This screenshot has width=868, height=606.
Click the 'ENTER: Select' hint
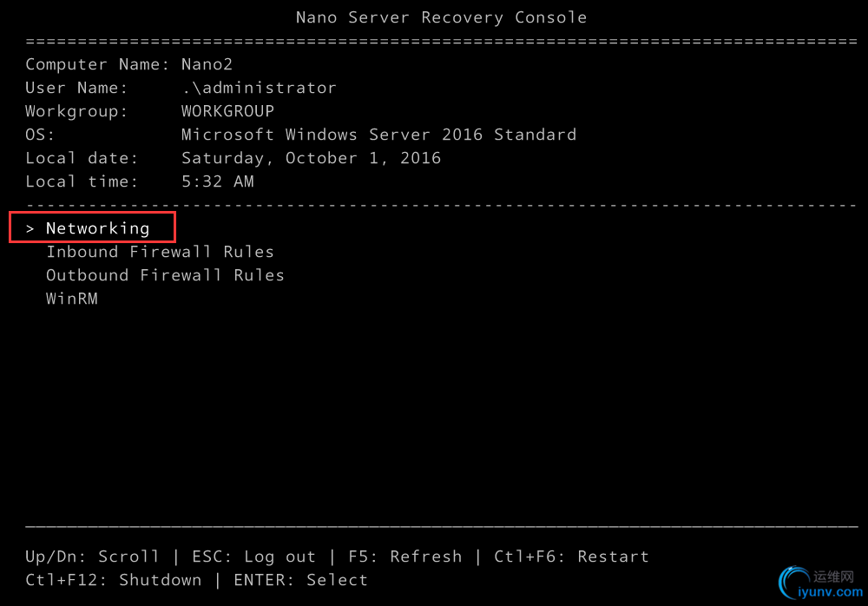(300, 580)
